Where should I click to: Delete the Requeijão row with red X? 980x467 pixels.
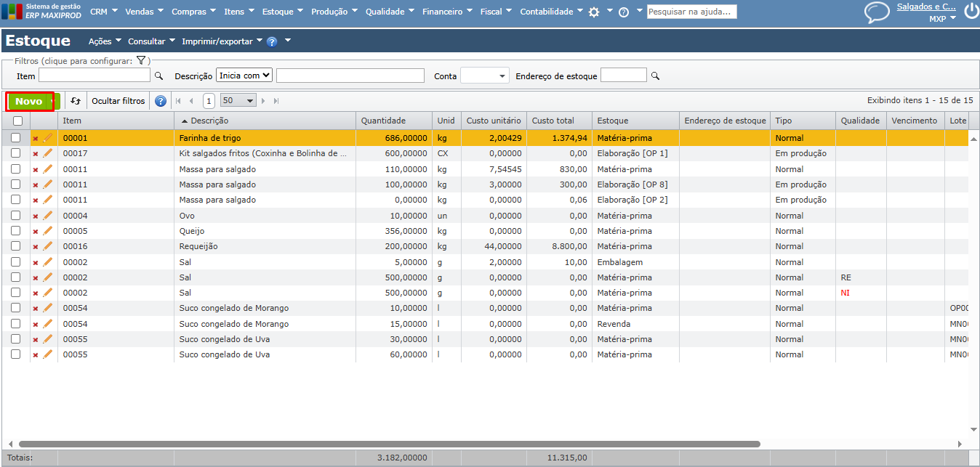pyautogui.click(x=36, y=247)
